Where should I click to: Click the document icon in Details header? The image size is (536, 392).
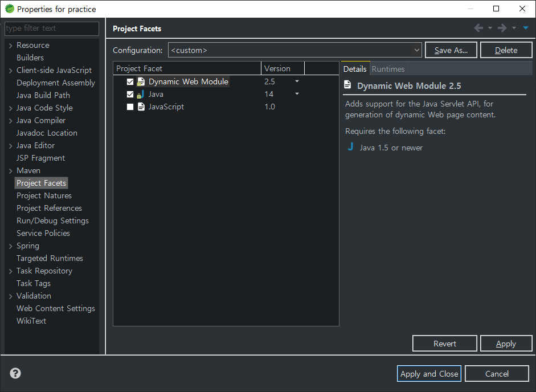(347, 84)
